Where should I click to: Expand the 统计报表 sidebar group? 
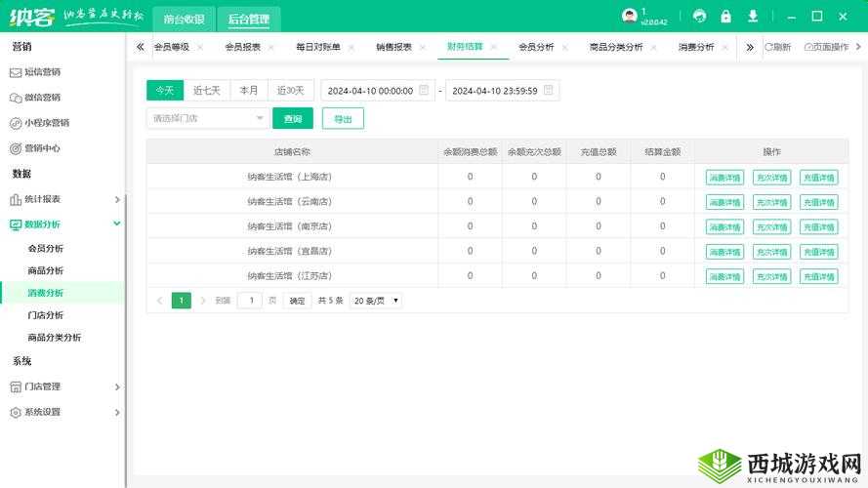click(x=117, y=199)
